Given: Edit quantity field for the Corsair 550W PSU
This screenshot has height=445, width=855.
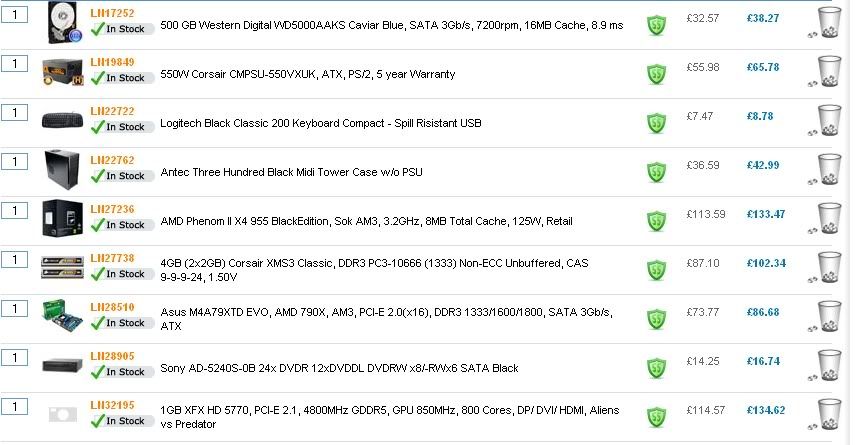Looking at the screenshot, I should pyautogui.click(x=14, y=63).
